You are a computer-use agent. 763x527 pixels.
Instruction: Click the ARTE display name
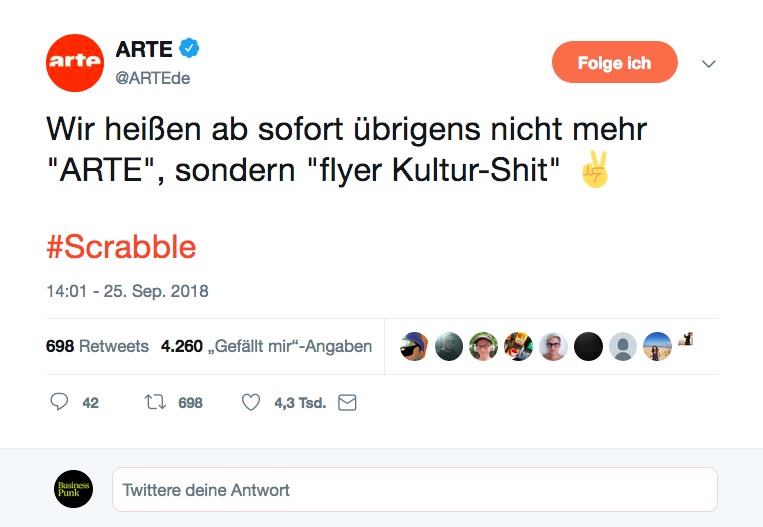click(144, 49)
